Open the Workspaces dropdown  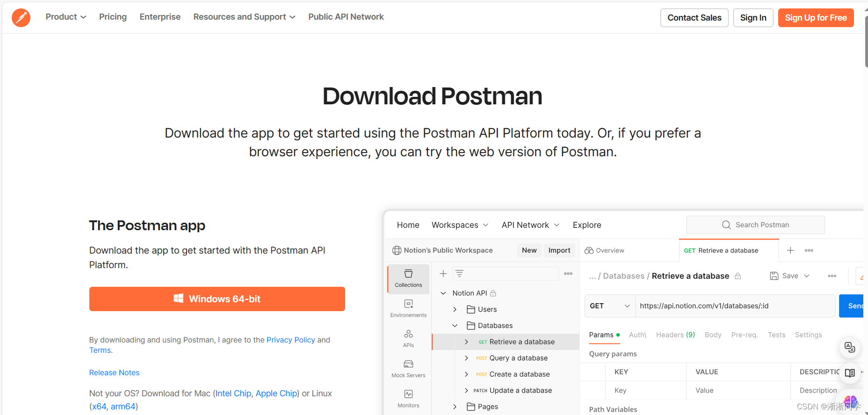click(x=460, y=225)
